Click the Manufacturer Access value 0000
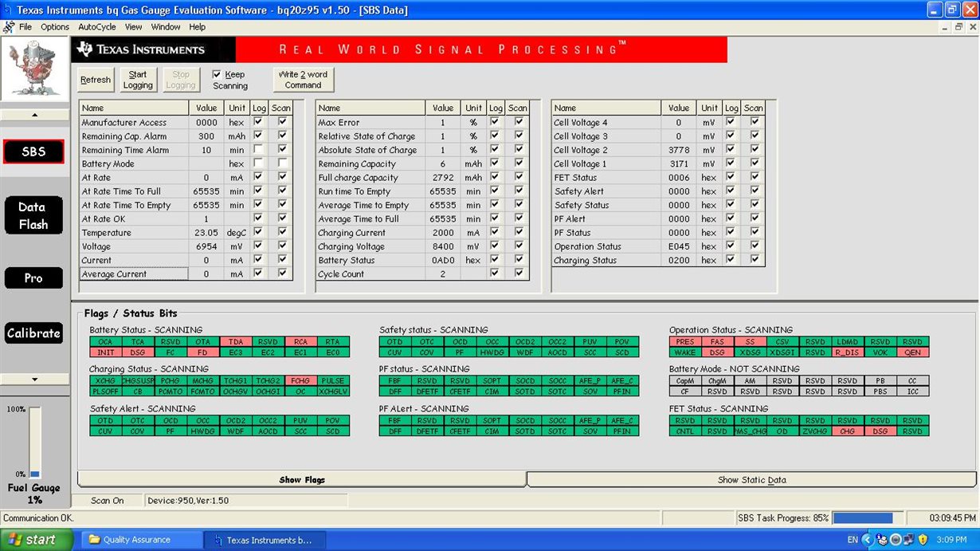The image size is (980, 551). (x=206, y=122)
